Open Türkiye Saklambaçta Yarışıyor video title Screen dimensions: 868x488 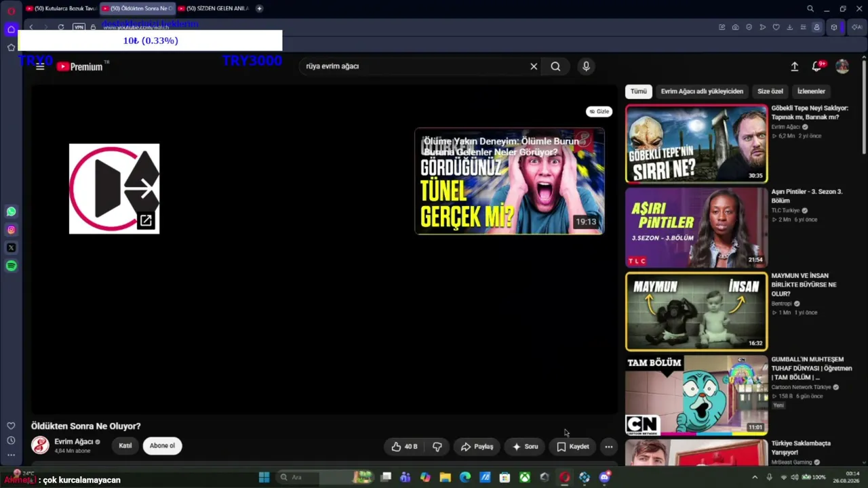[801, 448]
